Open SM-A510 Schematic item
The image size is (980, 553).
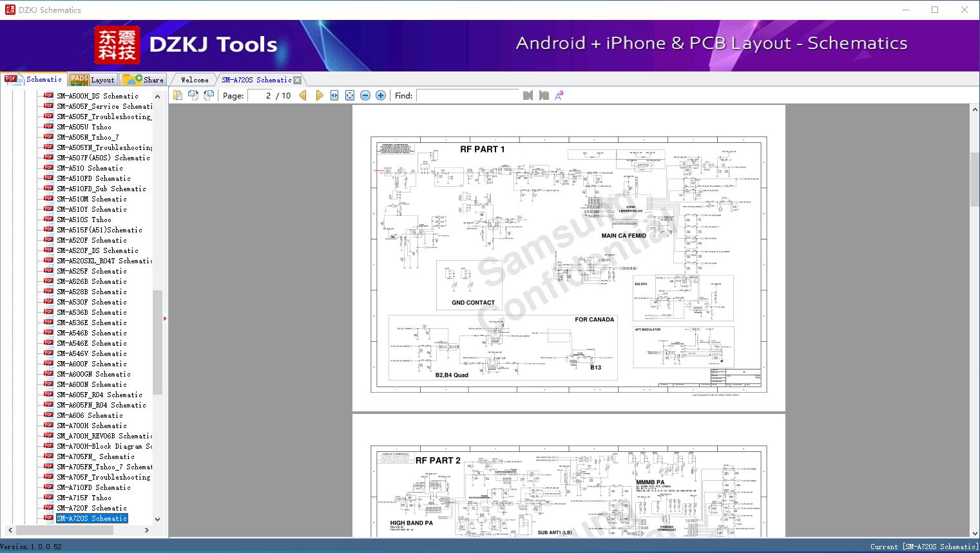pyautogui.click(x=90, y=168)
